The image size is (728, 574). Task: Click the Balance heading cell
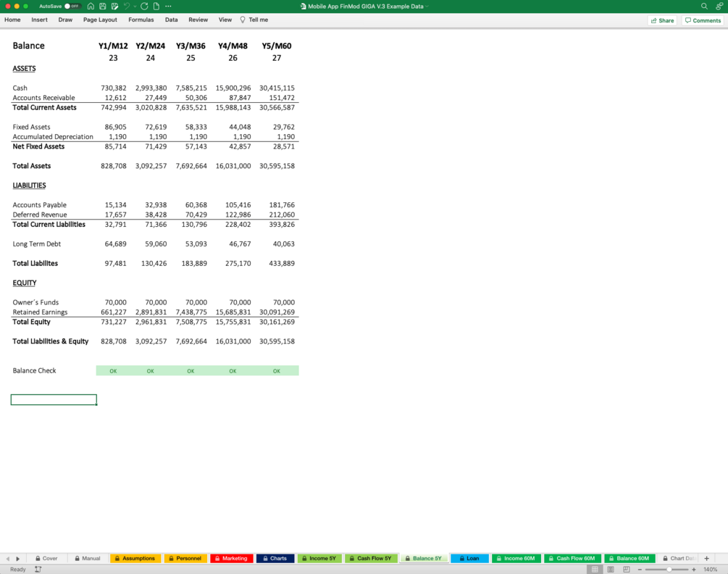[x=28, y=46]
